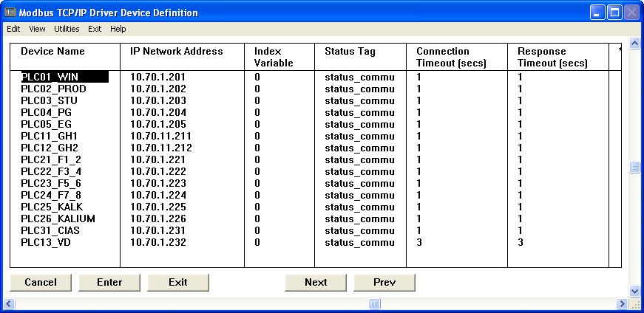Viewport: 644px width, 313px height.
Task: Maximize the Driver Device Definition window
Action: tap(614, 13)
